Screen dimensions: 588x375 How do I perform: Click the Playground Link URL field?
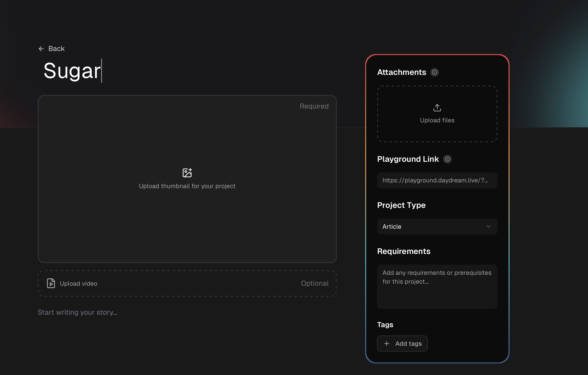pyautogui.click(x=437, y=180)
